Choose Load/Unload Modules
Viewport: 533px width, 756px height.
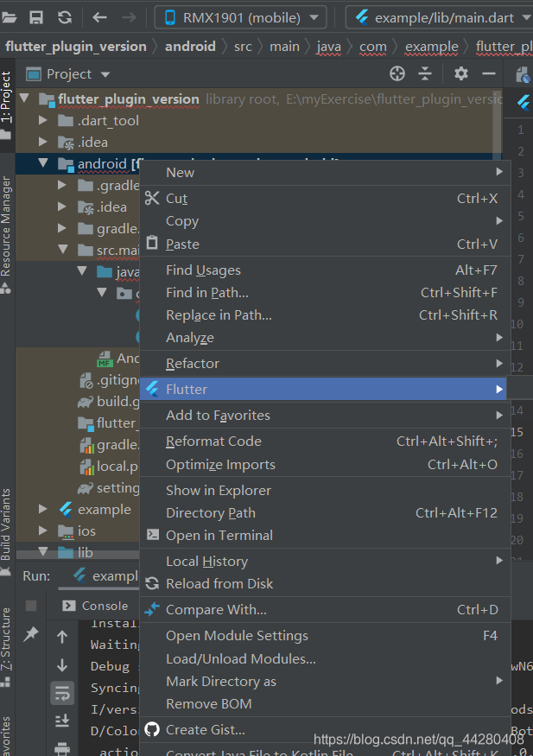[325, 659]
